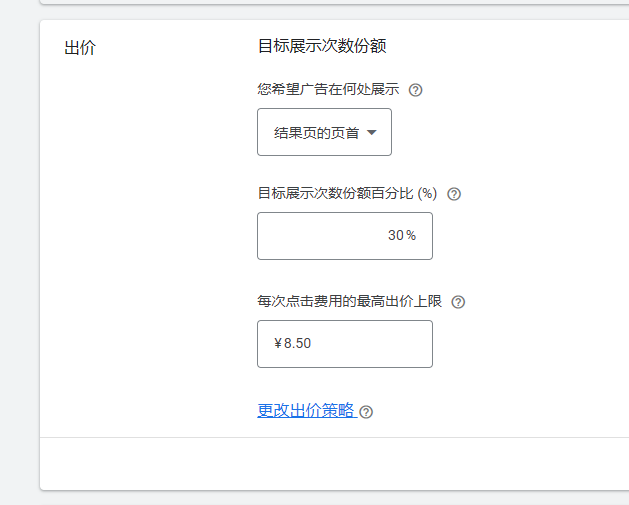Click the 您希望广告在何处展示 label
The height and width of the screenshot is (505, 629).
pos(328,90)
